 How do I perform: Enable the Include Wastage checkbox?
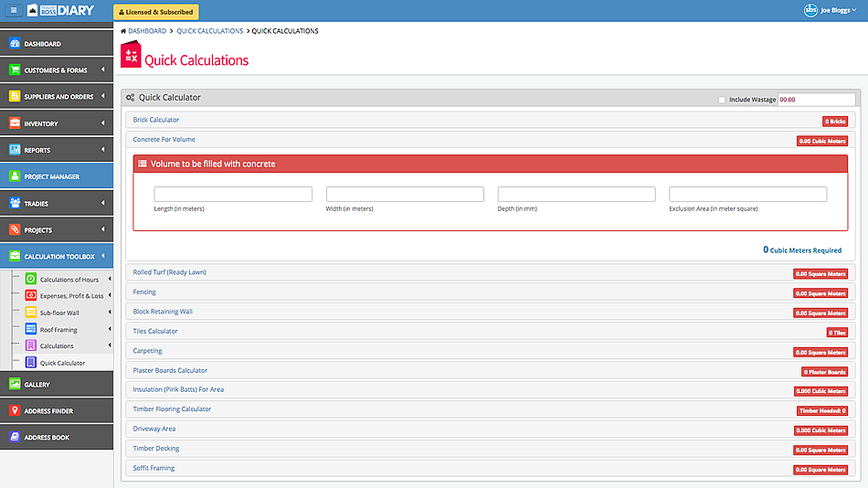(x=722, y=100)
